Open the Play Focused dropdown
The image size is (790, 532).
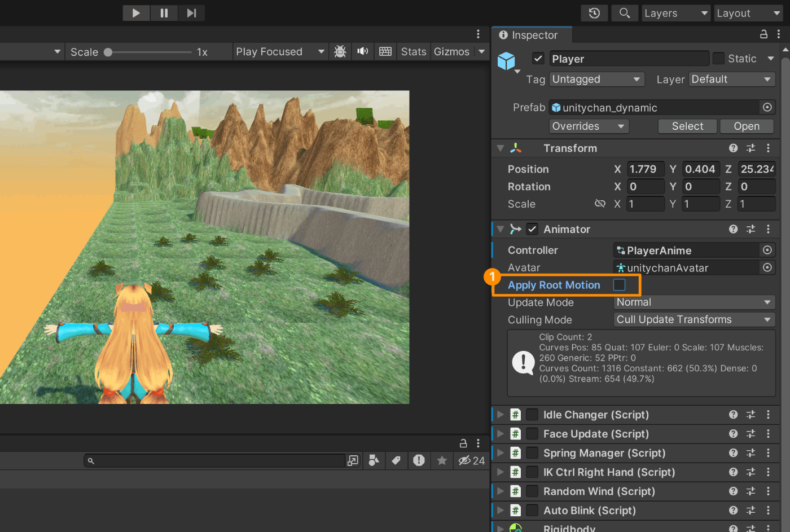tap(280, 52)
